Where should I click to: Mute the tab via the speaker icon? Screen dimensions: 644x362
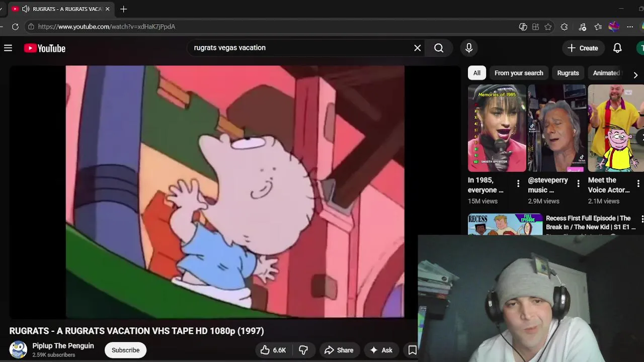tap(26, 9)
